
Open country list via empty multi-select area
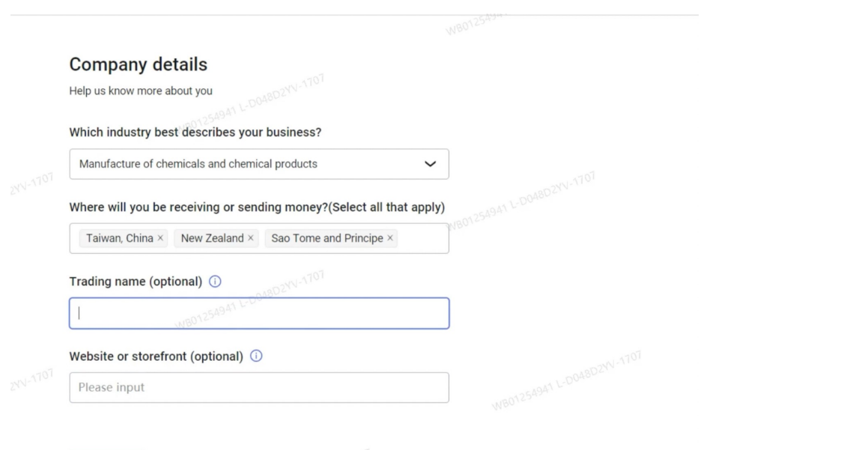pos(423,238)
